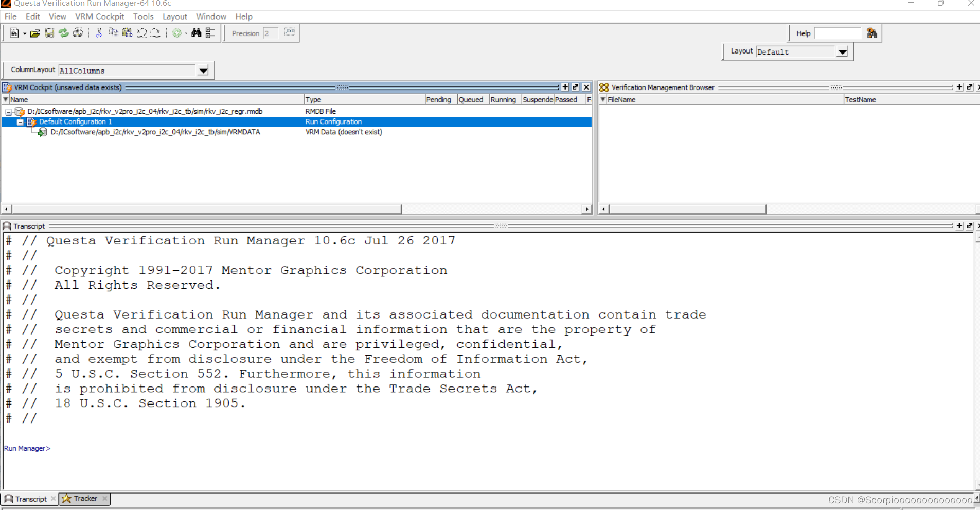Zoom the Transcript pane with plus icon

coord(959,226)
